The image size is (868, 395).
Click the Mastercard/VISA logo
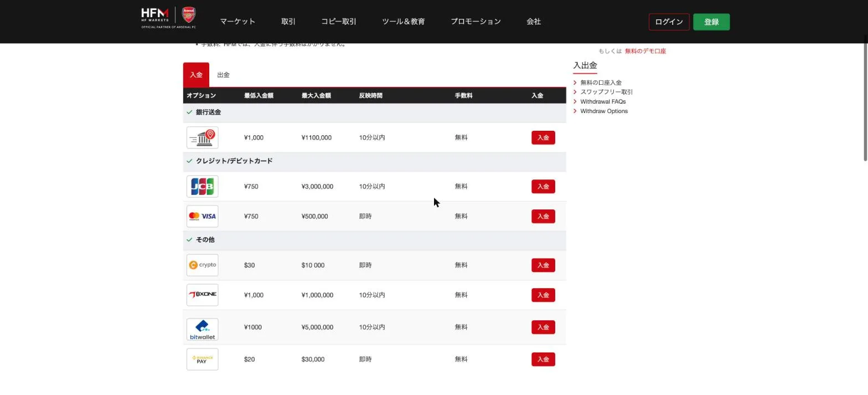point(203,217)
